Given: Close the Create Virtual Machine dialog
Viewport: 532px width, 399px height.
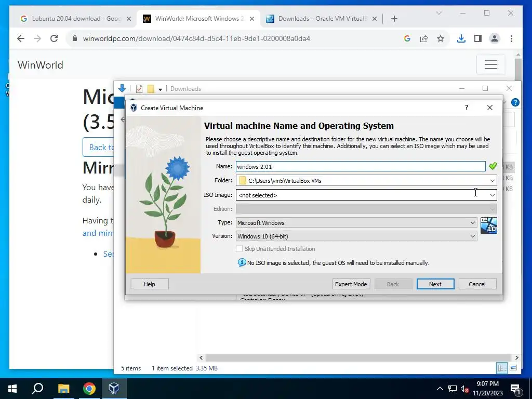Looking at the screenshot, I should [x=489, y=108].
